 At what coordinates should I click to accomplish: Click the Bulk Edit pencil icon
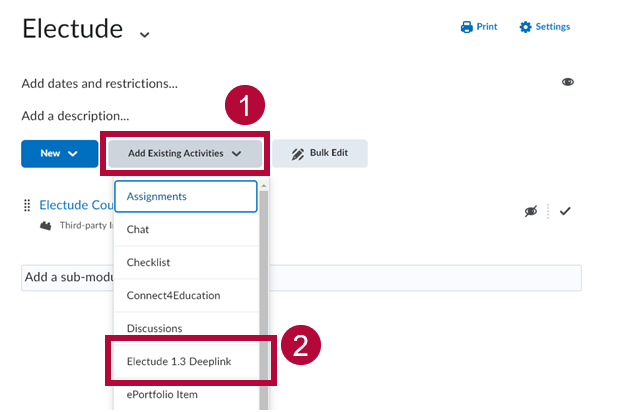tap(297, 154)
